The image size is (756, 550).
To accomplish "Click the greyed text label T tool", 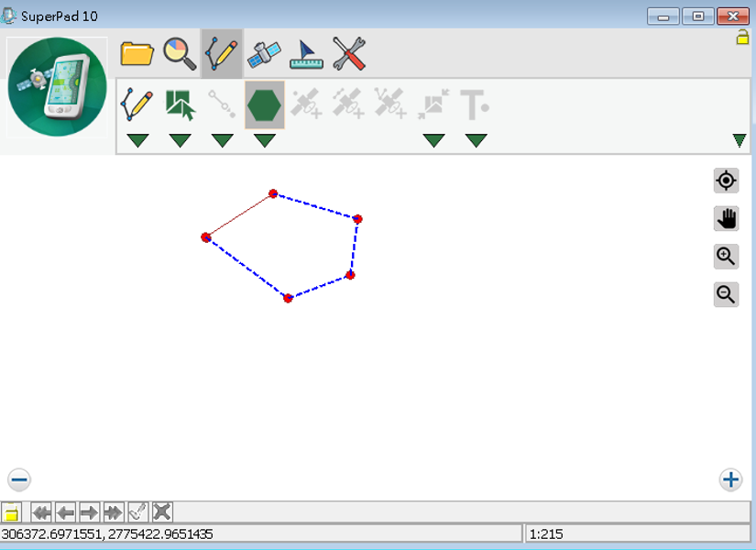I will coord(475,104).
